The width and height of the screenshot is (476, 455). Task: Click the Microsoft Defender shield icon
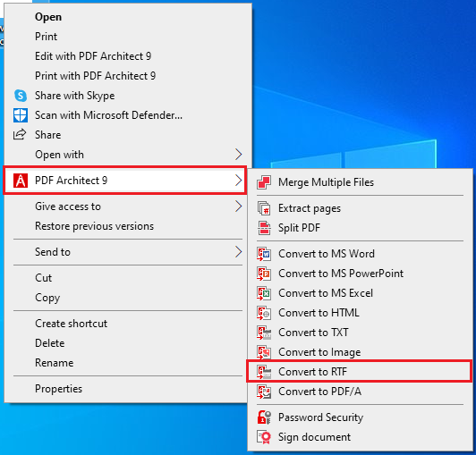tap(21, 115)
